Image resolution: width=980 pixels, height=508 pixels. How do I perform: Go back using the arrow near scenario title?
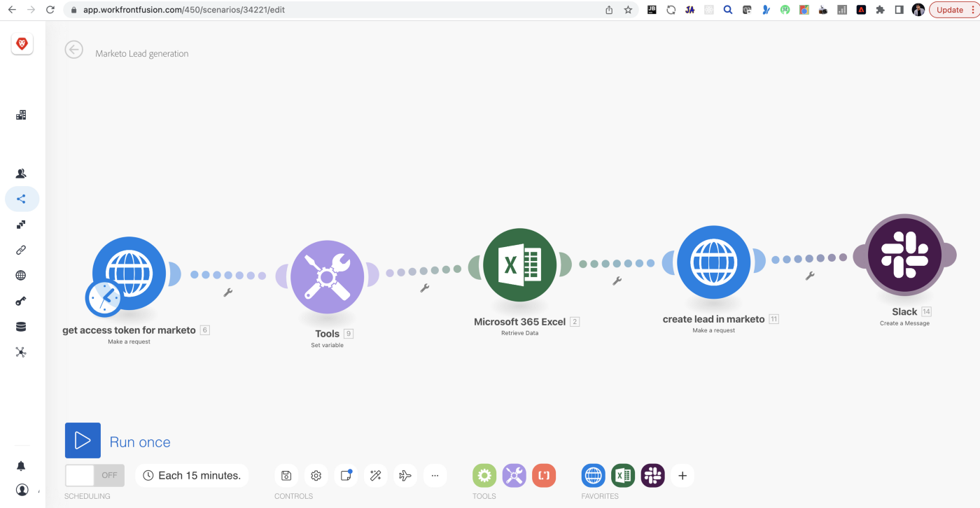coord(73,49)
